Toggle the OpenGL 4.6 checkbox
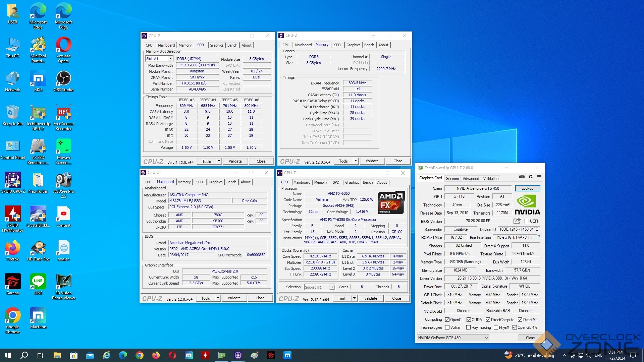 [x=515, y=327]
